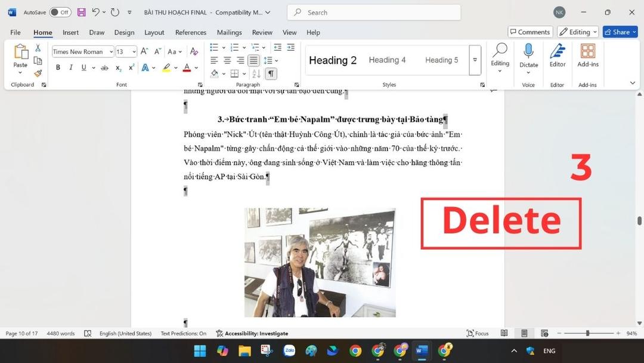644x363 pixels.
Task: Open the Mailings ribbon tab
Action: click(229, 32)
